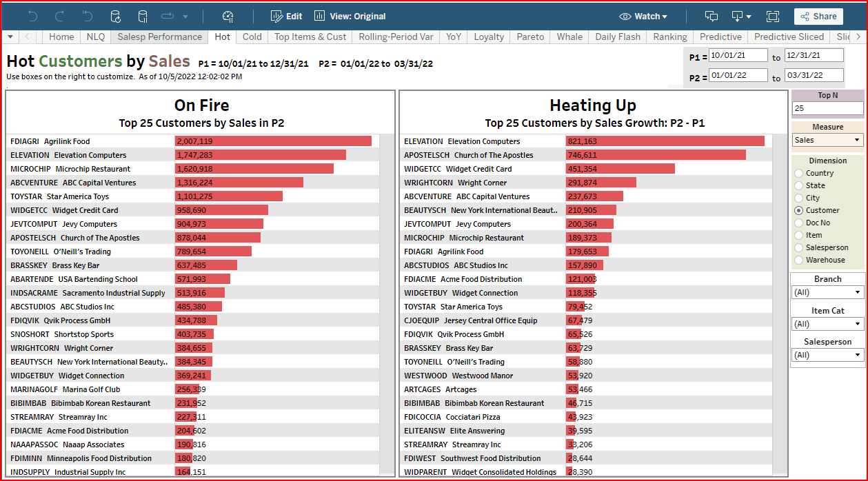This screenshot has height=481, width=868.
Task: Expand the Branch filter dropdown
Action: click(827, 293)
